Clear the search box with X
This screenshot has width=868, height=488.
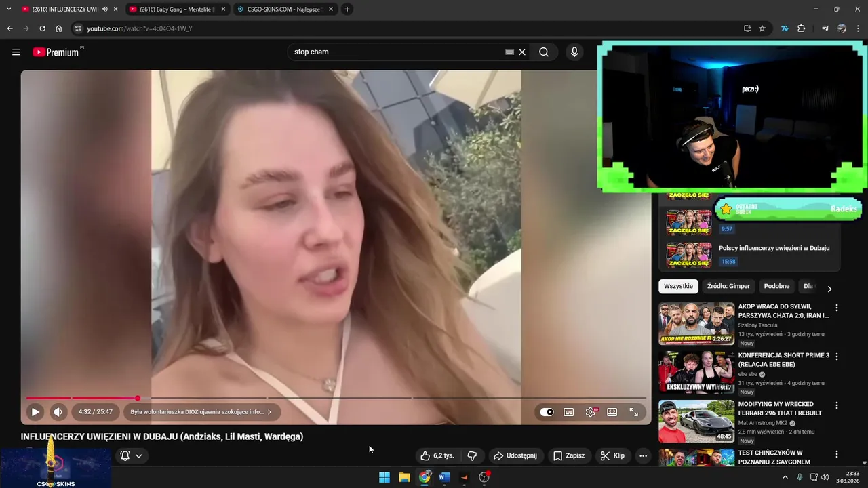522,52
